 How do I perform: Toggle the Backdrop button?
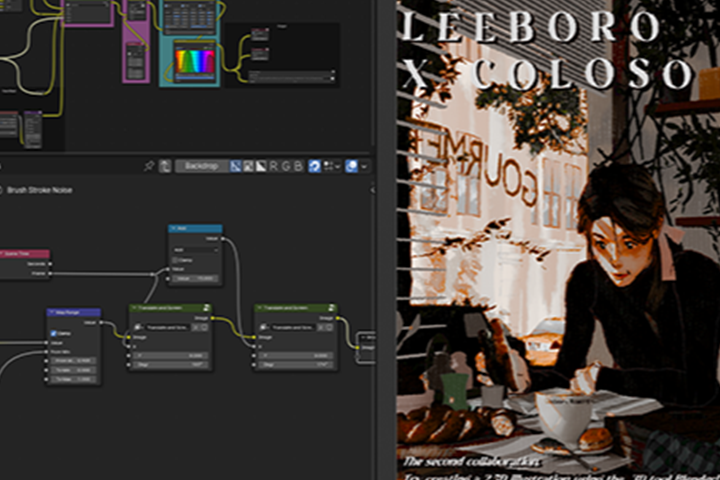[x=201, y=166]
